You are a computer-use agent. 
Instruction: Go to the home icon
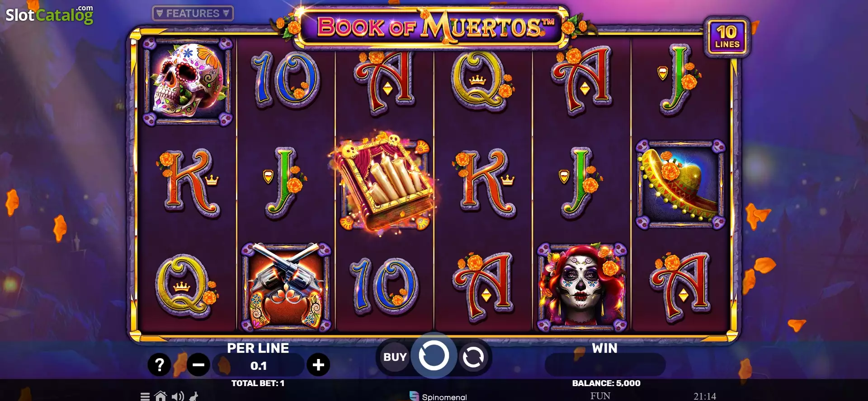[160, 396]
